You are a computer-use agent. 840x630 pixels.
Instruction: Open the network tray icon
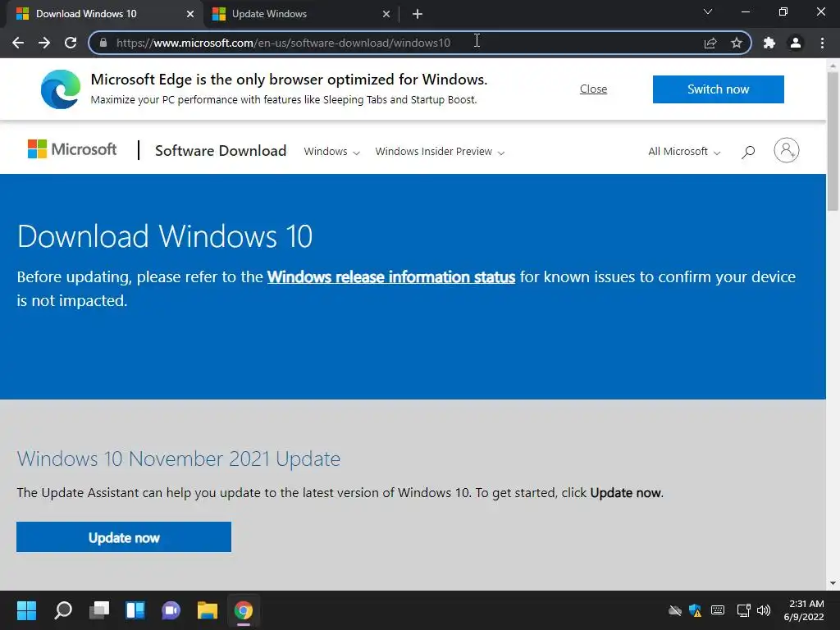coord(743,610)
